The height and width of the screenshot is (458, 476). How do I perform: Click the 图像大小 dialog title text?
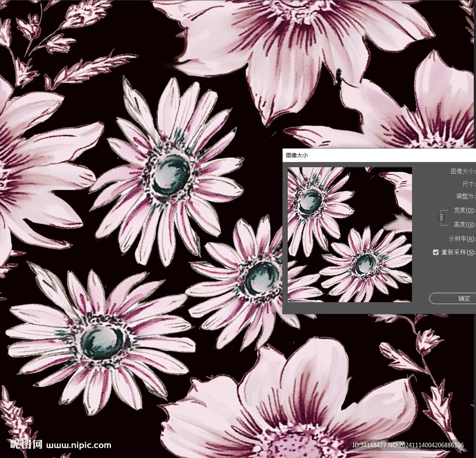297,155
